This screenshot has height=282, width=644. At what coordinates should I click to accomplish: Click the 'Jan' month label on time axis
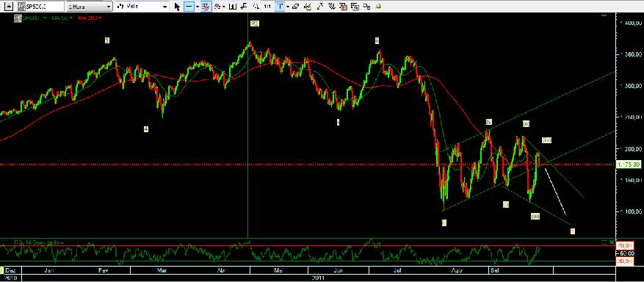[x=49, y=270]
